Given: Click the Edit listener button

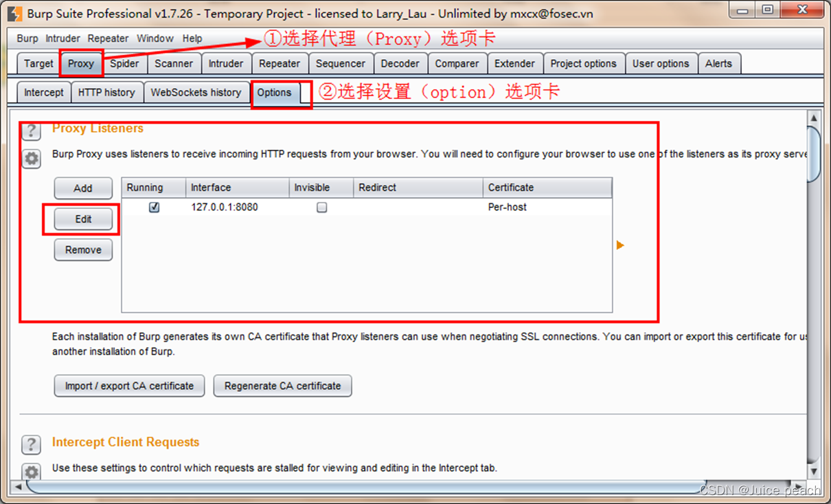Looking at the screenshot, I should point(83,219).
